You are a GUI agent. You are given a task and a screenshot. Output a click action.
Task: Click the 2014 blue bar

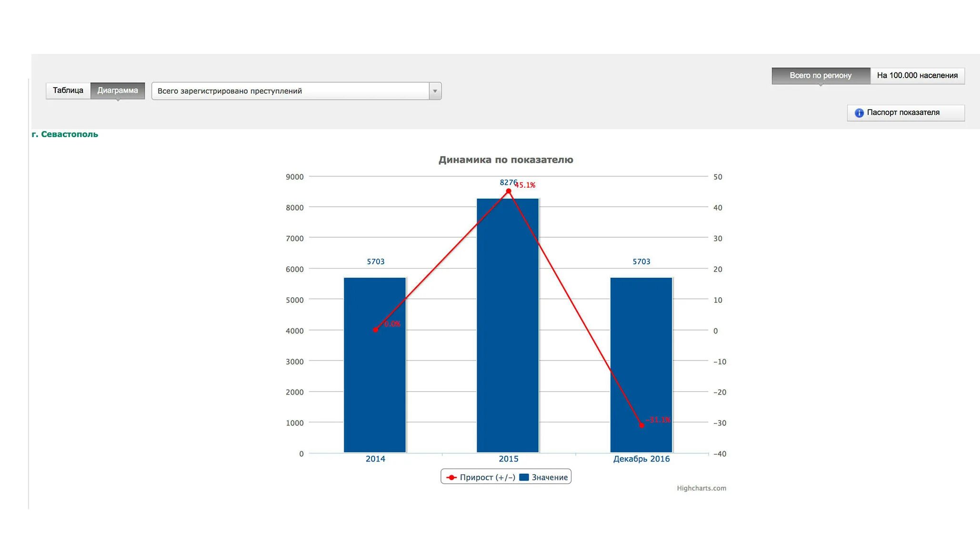(375, 365)
